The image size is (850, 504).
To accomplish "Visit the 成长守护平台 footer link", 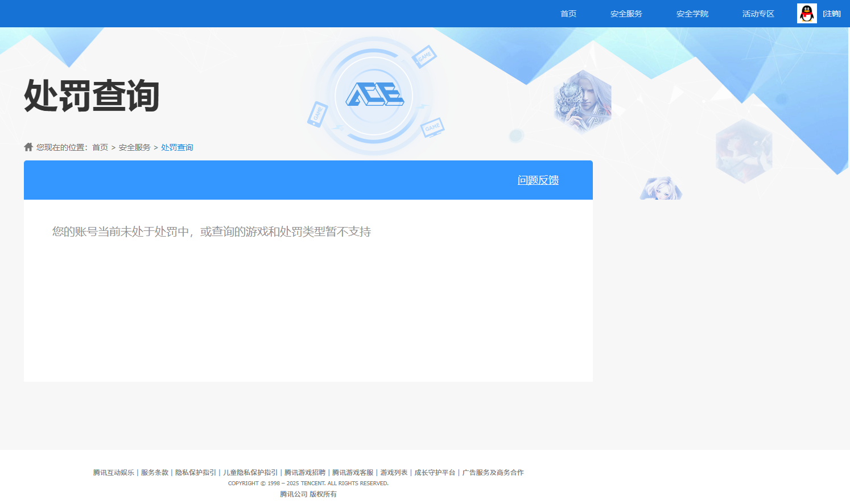I will click(x=434, y=472).
